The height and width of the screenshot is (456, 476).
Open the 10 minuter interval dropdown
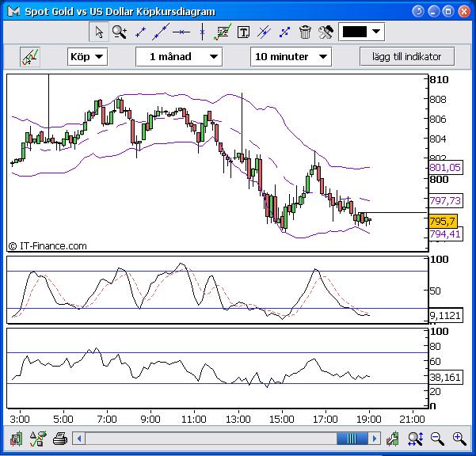pos(291,56)
